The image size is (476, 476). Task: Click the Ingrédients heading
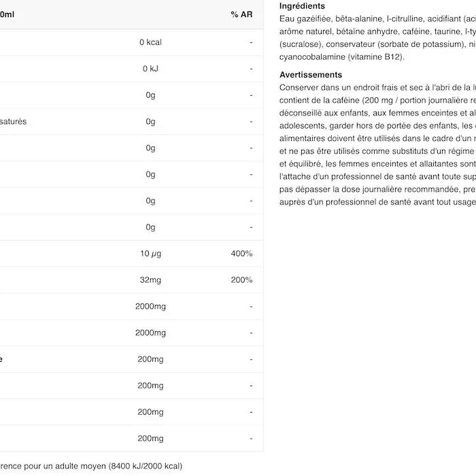pyautogui.click(x=302, y=6)
